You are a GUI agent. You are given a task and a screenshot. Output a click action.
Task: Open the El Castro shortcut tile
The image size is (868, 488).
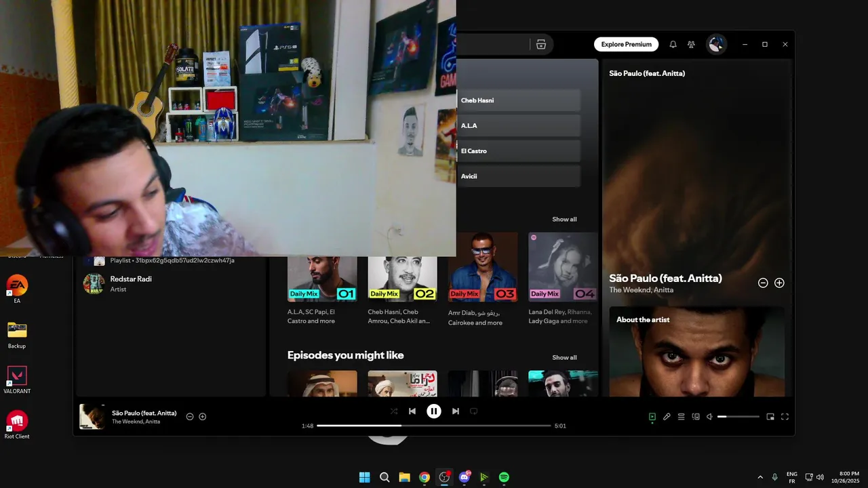pyautogui.click(x=519, y=150)
